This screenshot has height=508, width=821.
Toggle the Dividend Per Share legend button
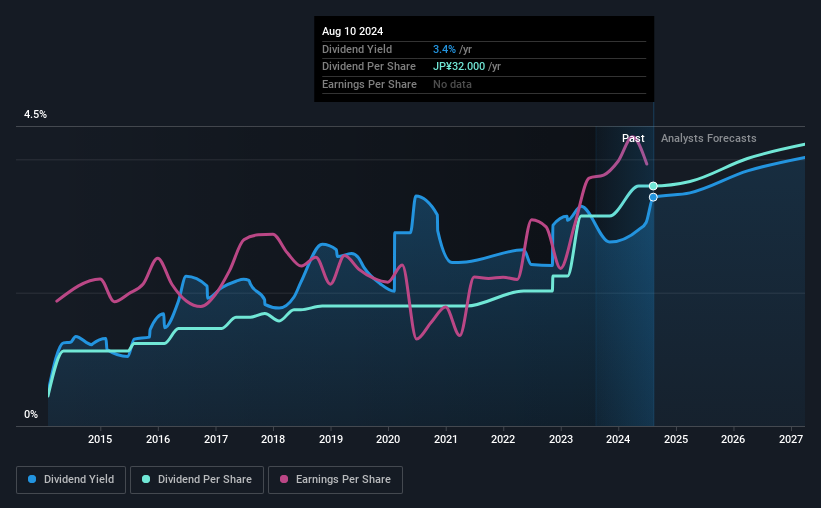[x=196, y=480]
